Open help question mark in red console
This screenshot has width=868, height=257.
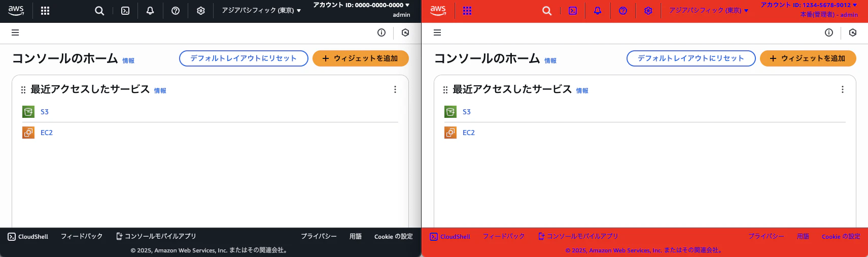point(623,11)
